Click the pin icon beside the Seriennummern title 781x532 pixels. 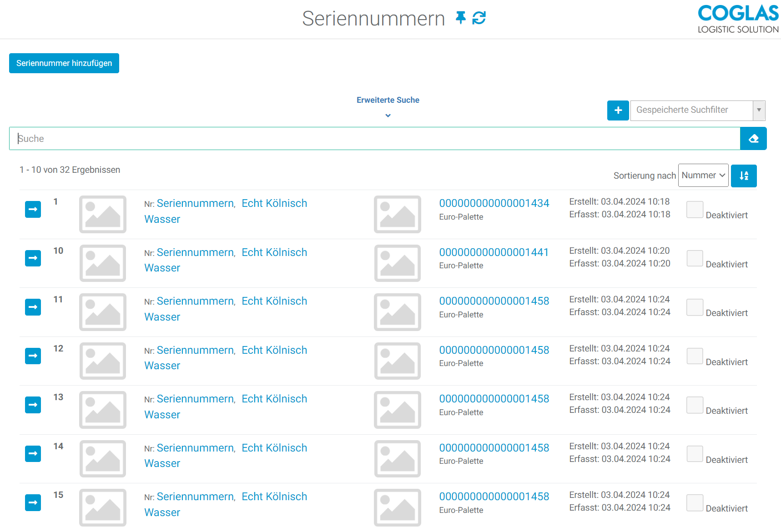click(460, 18)
